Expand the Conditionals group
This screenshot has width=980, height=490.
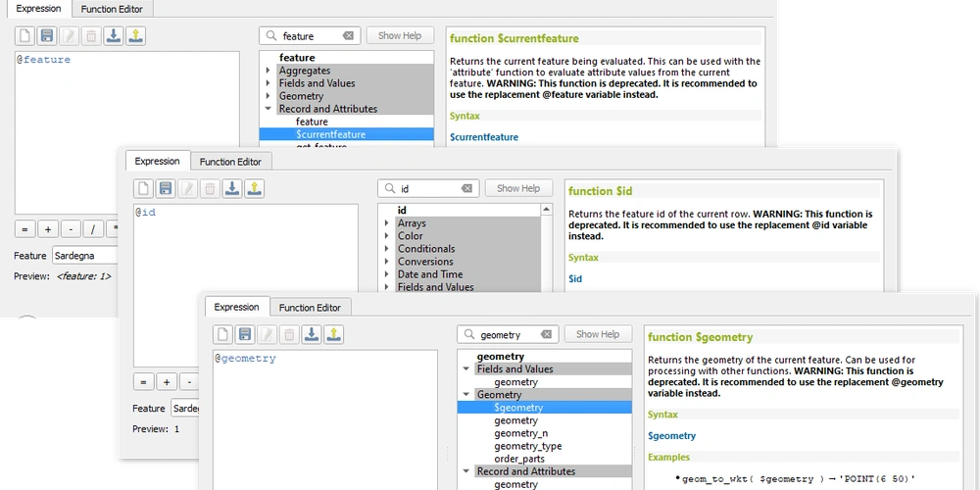point(387,249)
